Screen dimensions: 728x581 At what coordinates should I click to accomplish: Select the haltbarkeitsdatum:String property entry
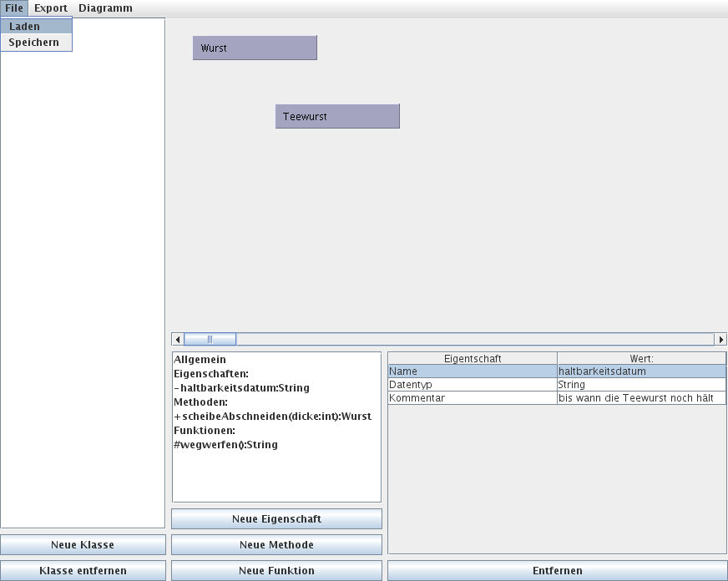click(x=242, y=388)
